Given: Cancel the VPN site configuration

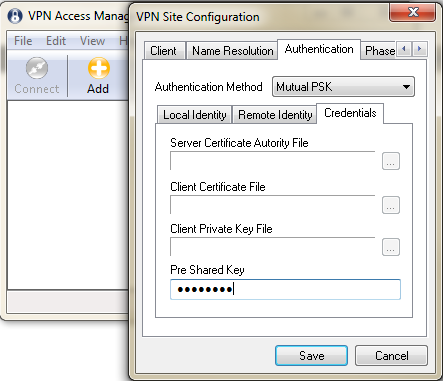Looking at the screenshot, I should click(x=391, y=356).
